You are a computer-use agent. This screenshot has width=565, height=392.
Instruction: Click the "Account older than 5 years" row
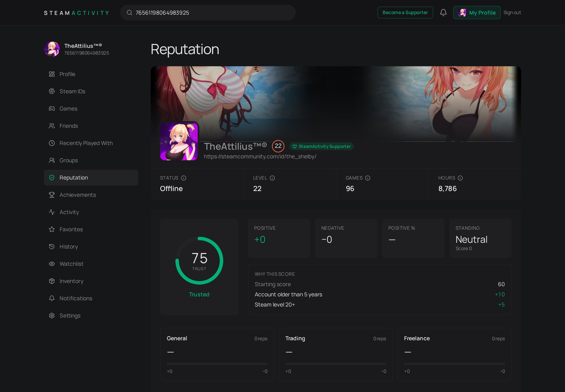pos(380,295)
